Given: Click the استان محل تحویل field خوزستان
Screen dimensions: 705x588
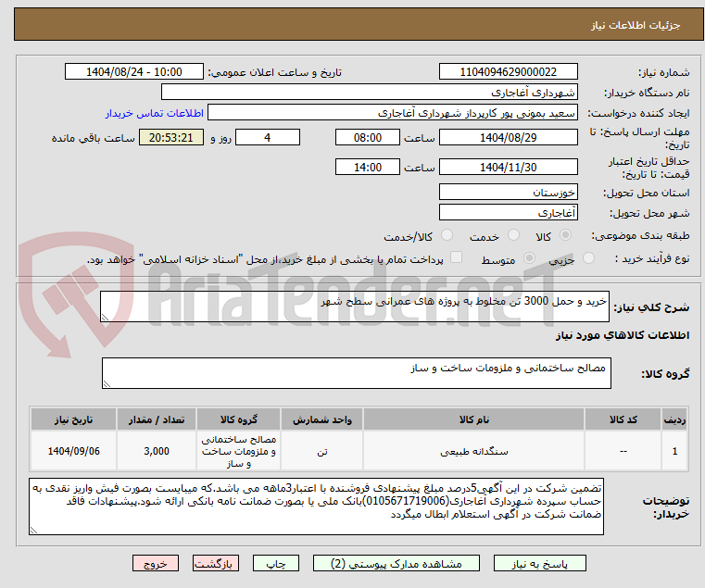Looking at the screenshot, I should (508, 192).
